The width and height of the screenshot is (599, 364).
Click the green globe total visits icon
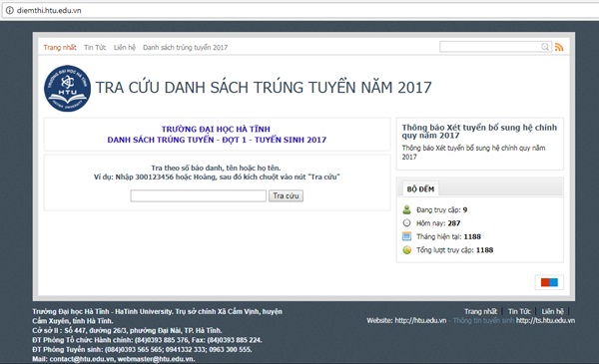click(x=407, y=250)
